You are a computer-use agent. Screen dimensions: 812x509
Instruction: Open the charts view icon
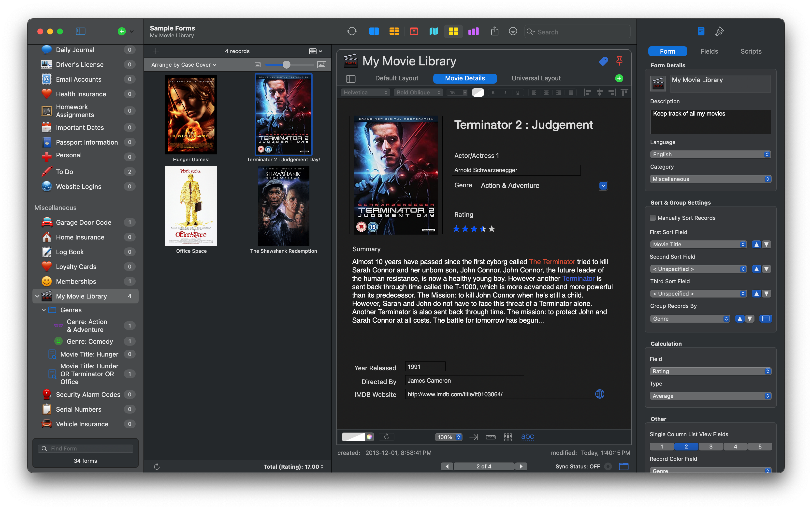[x=473, y=31]
